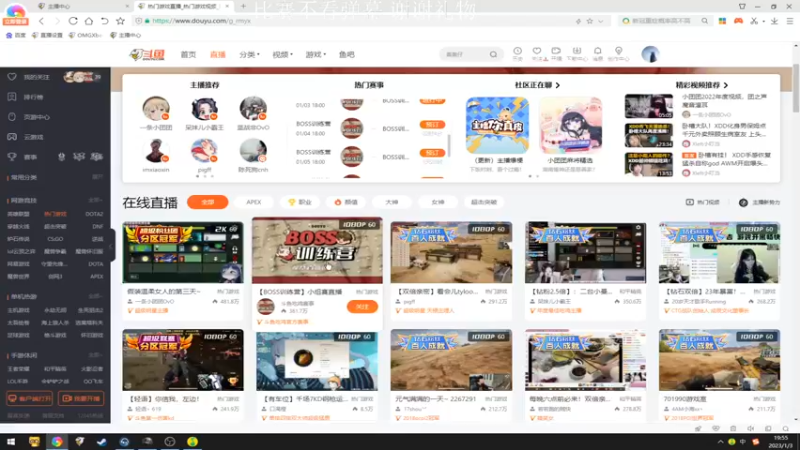The width and height of the screenshot is (800, 450).
Task: Open the 视频 dropdown in top navigation
Action: 282,55
